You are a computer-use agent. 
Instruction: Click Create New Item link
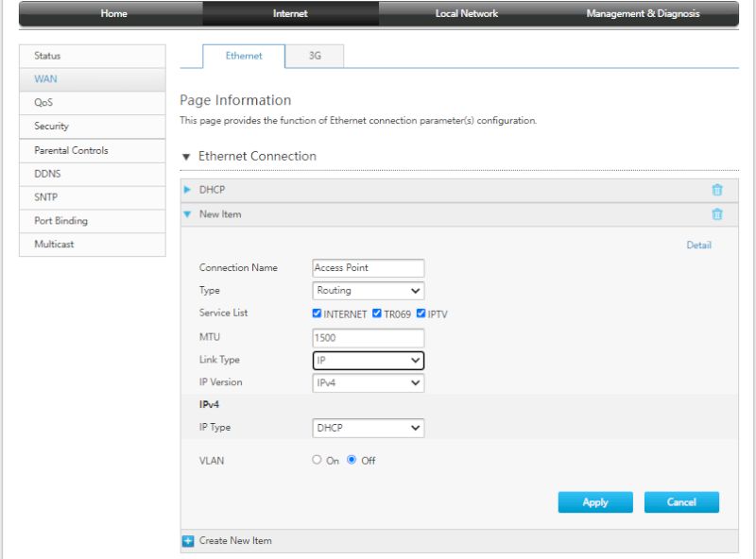click(235, 541)
